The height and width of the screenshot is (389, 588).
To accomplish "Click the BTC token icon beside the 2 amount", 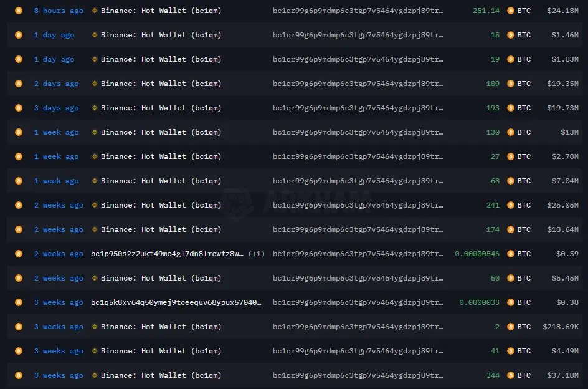I will (x=510, y=327).
